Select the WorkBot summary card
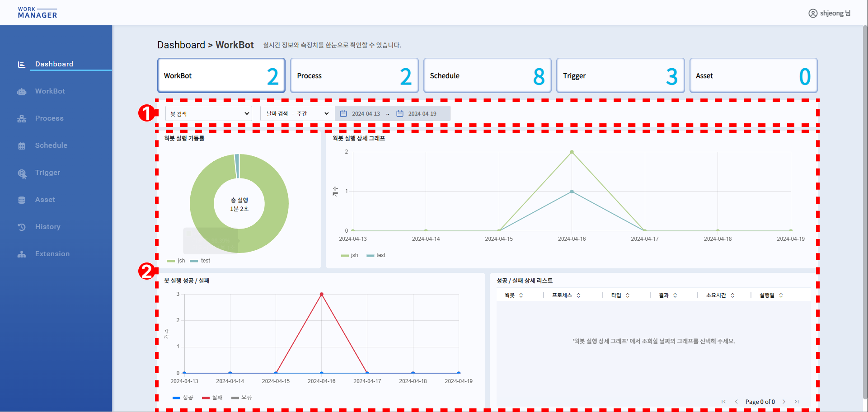Image resolution: width=868 pixels, height=412 pixels. tap(221, 75)
